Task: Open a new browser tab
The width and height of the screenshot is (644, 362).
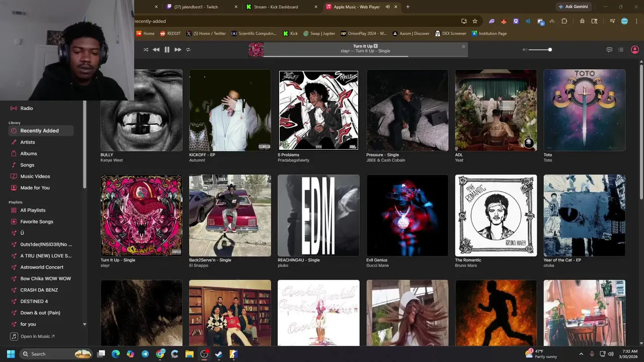Action: tap(408, 7)
